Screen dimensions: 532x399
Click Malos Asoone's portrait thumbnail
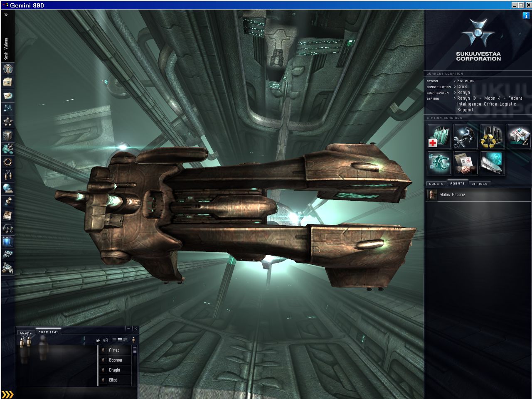[433, 195]
